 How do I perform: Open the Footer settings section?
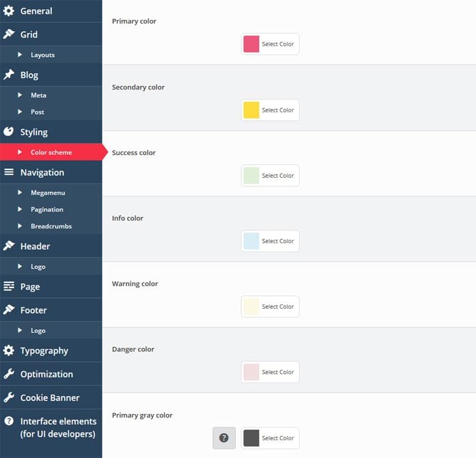click(33, 310)
